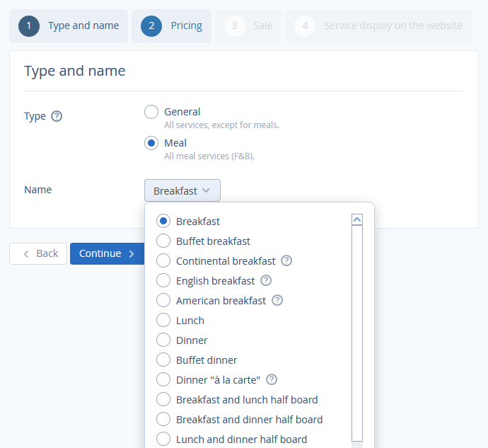Go to the Pricing step
488x448 pixels.
[171, 26]
